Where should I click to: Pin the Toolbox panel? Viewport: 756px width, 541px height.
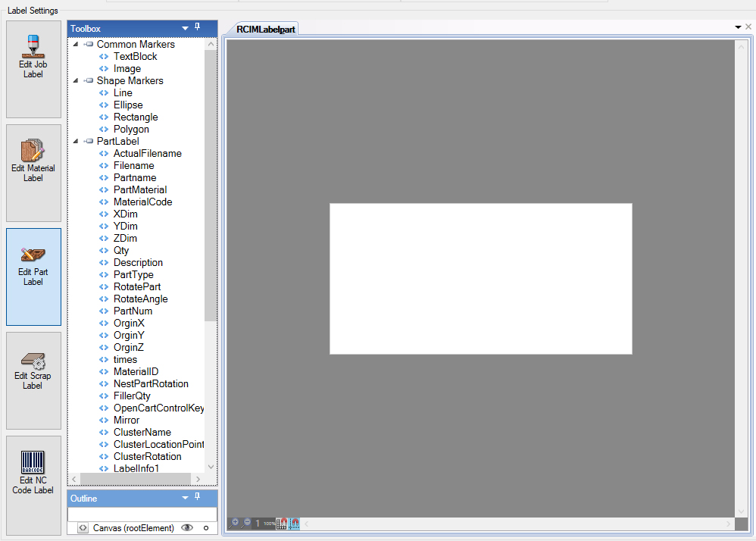pyautogui.click(x=198, y=27)
